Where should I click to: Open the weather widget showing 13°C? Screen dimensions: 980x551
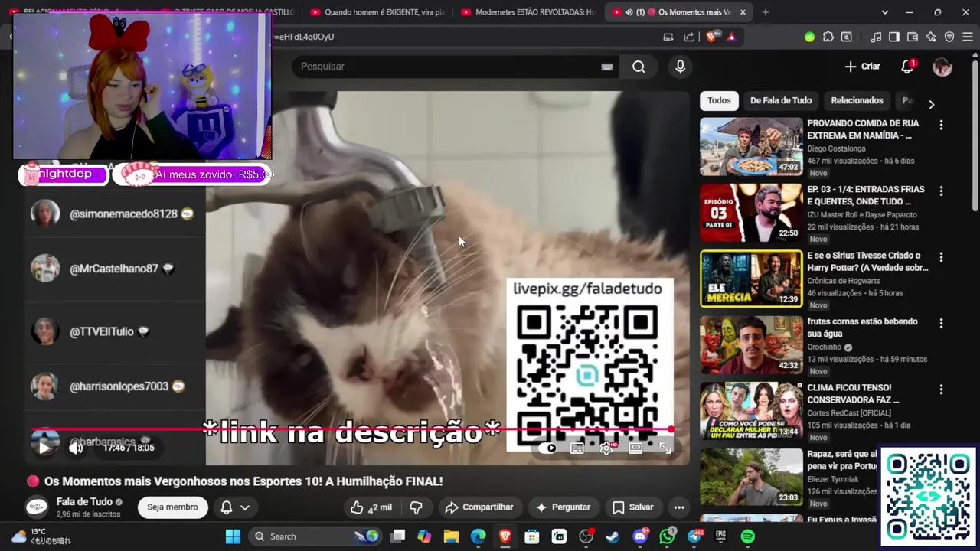(40, 536)
